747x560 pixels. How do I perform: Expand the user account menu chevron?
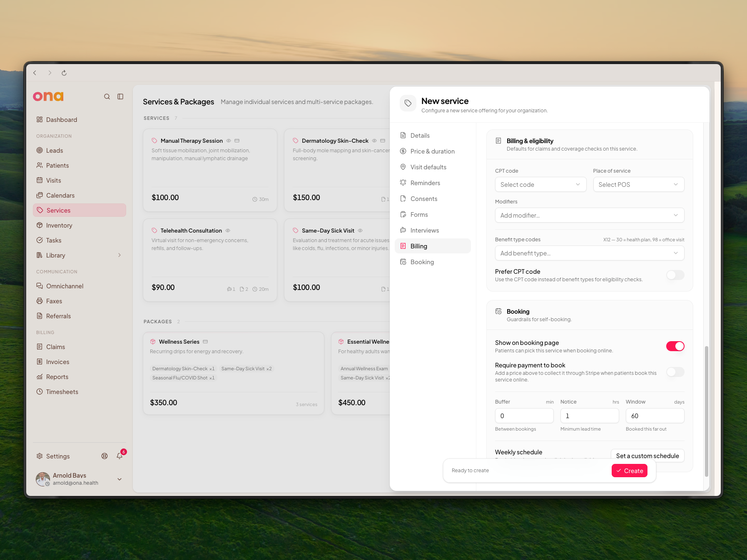click(120, 479)
